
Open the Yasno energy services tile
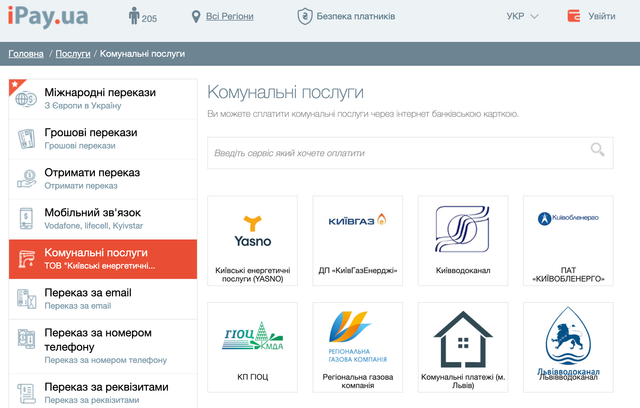pos(252,240)
